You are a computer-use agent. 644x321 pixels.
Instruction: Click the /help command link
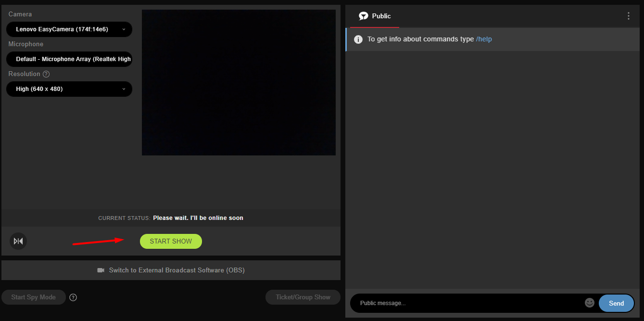click(x=484, y=39)
